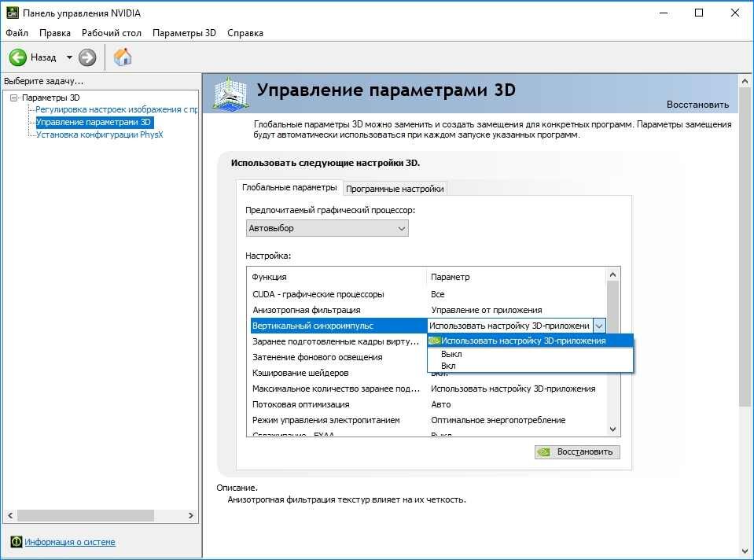Click left panel scroll left arrow
754x560 pixels.
(x=10, y=515)
